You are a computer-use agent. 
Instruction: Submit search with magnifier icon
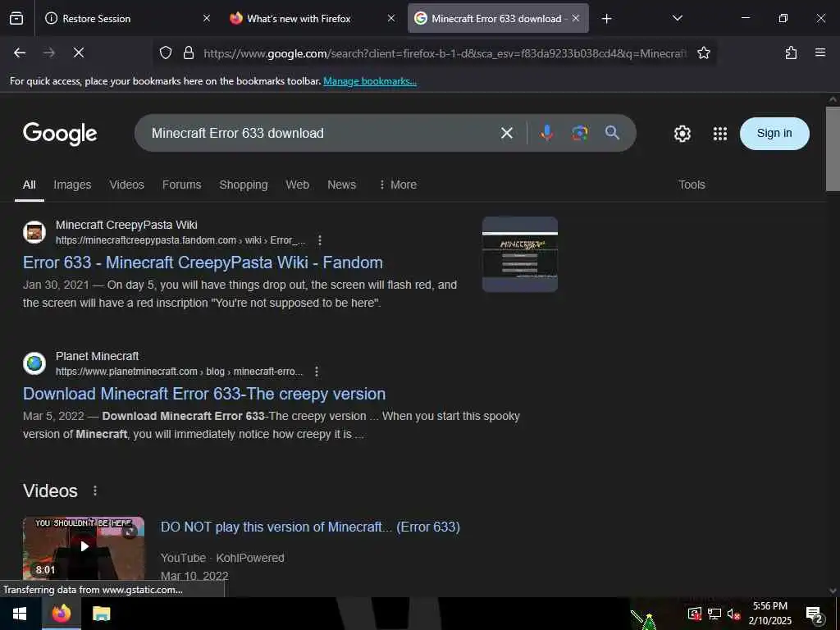coord(612,133)
